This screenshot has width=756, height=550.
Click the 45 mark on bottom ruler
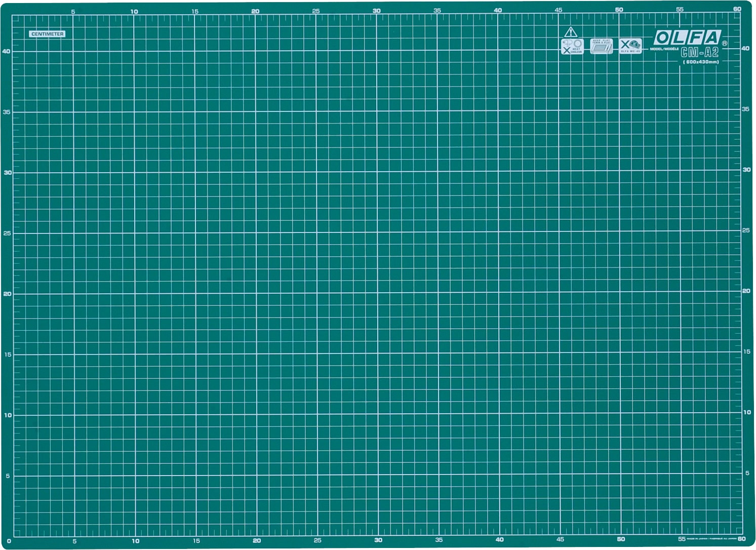coord(560,539)
